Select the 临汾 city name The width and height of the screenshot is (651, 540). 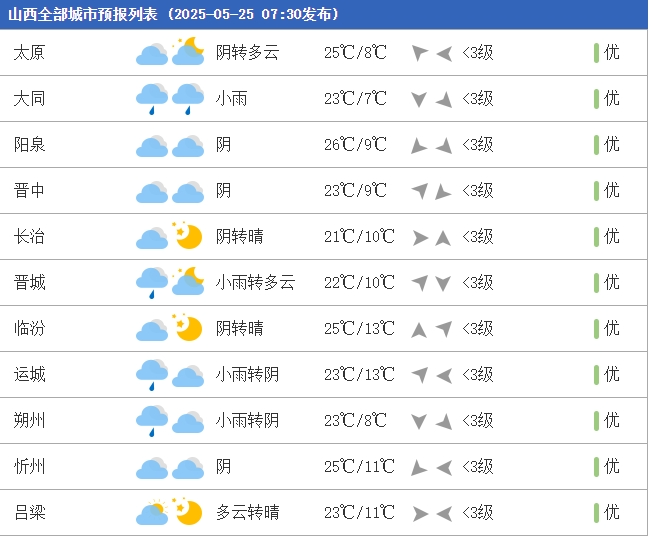(x=29, y=329)
